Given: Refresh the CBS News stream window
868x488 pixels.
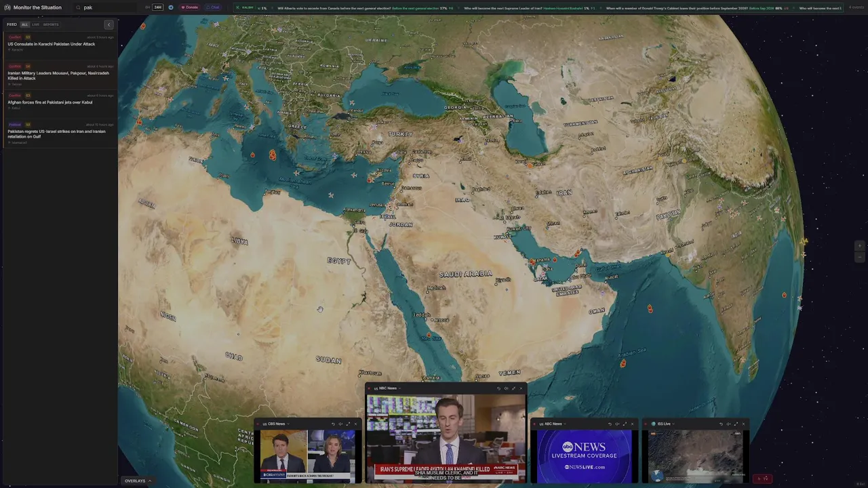Looking at the screenshot, I should (x=333, y=424).
